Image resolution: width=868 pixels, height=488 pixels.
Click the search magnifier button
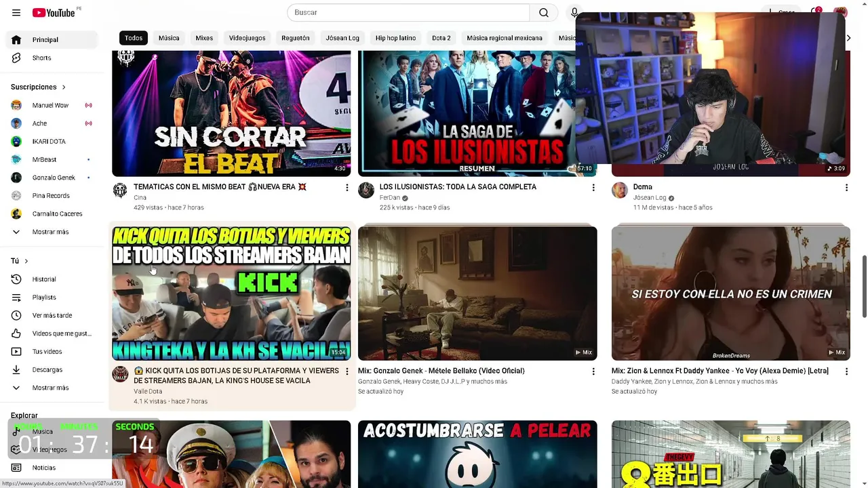coord(544,13)
